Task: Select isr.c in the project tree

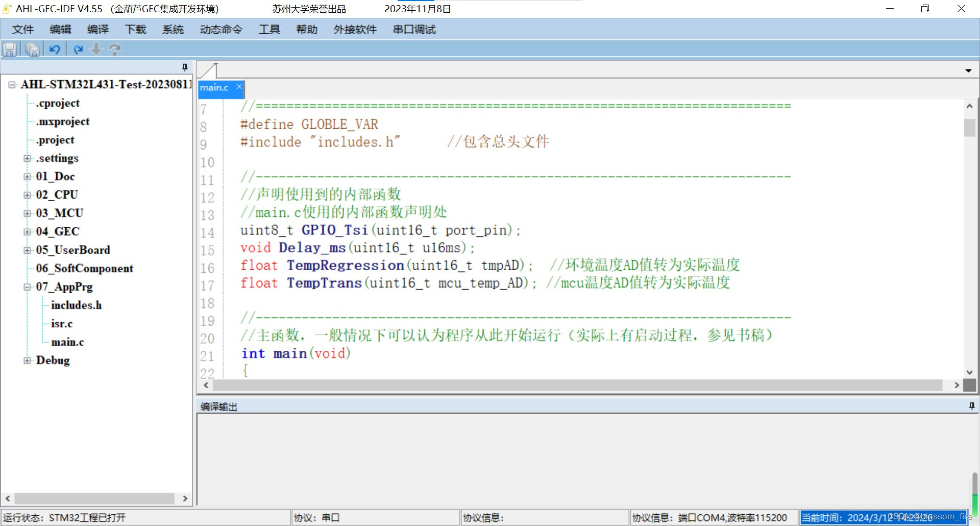Action: tap(61, 323)
